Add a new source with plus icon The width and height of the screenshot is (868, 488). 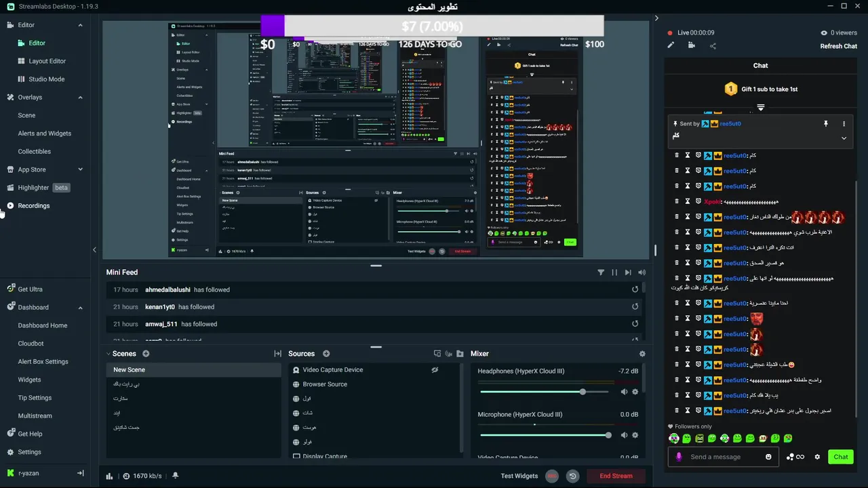click(x=326, y=354)
